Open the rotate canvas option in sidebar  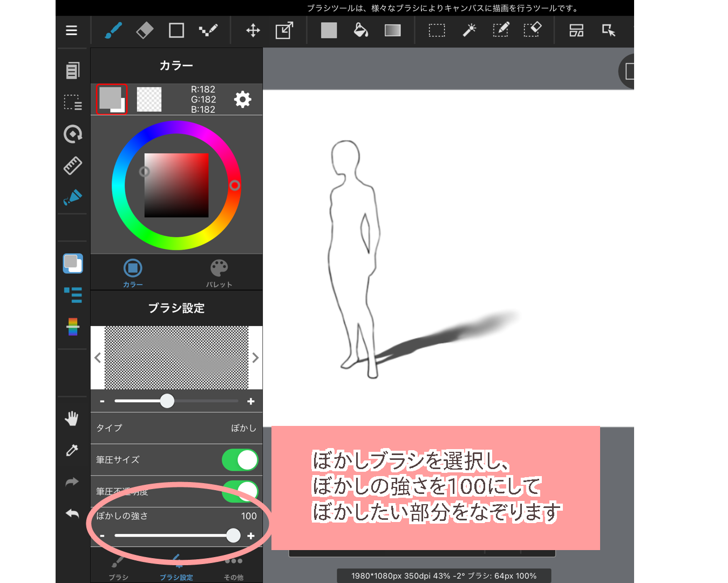tap(72, 134)
